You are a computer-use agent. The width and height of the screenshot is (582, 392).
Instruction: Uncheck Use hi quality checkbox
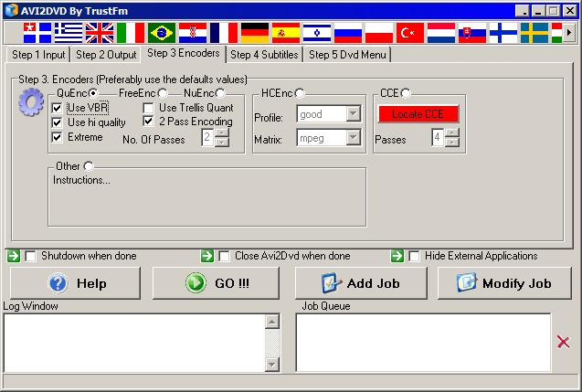[x=57, y=122]
